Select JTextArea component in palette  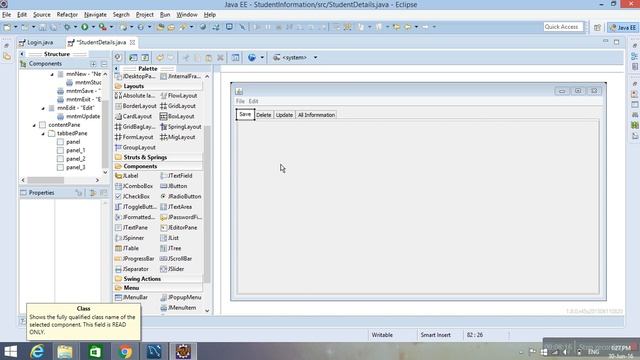click(176, 207)
